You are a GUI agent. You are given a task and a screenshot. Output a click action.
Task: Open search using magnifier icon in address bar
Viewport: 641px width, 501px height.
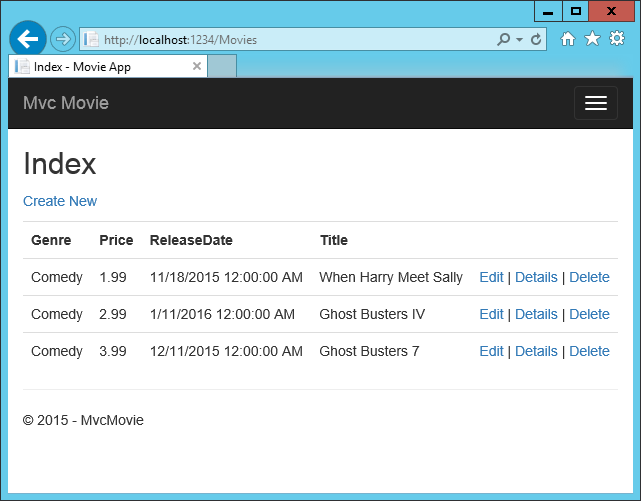503,39
